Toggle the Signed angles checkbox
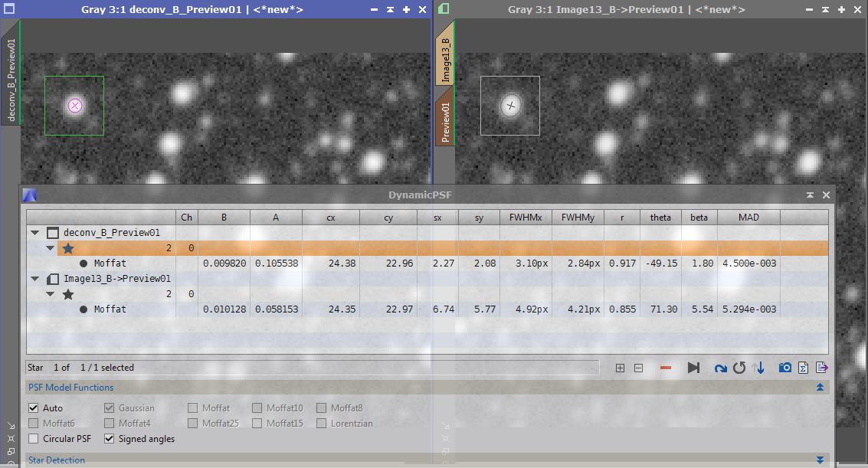868x468 pixels. pyautogui.click(x=109, y=439)
